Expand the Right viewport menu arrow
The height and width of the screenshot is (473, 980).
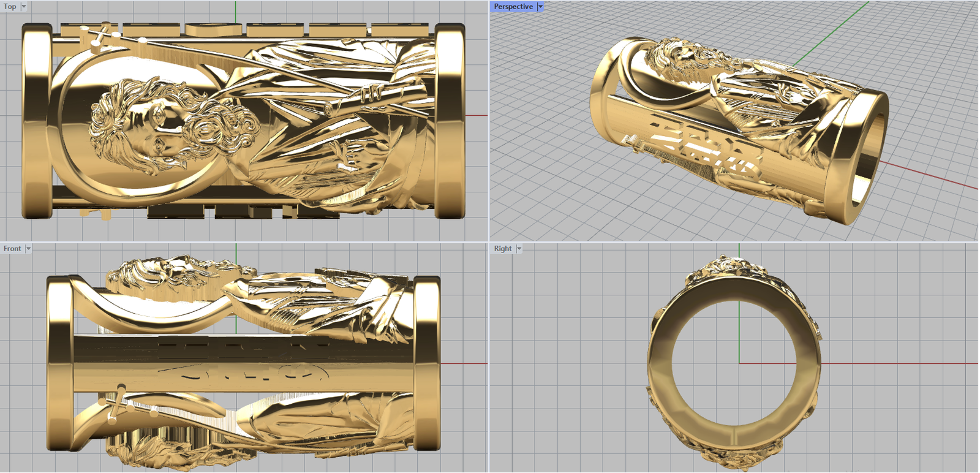tap(519, 249)
